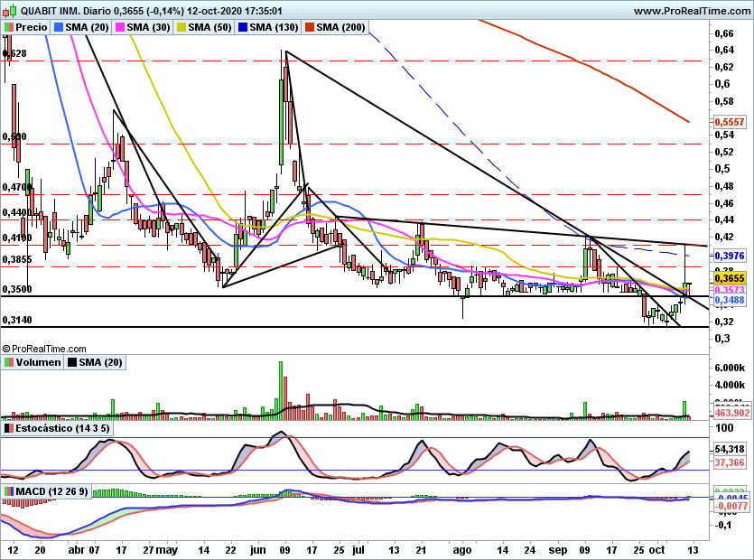Select the Precio legend item

click(26, 27)
